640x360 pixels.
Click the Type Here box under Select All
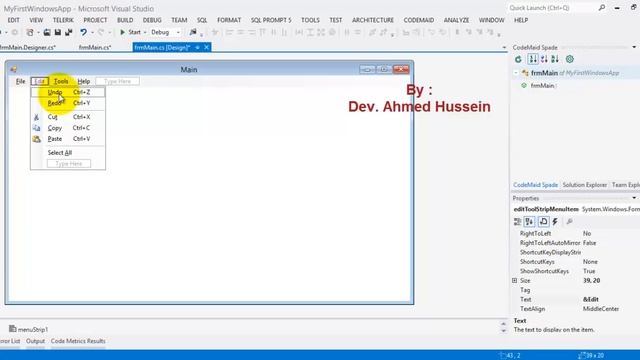[x=69, y=164]
